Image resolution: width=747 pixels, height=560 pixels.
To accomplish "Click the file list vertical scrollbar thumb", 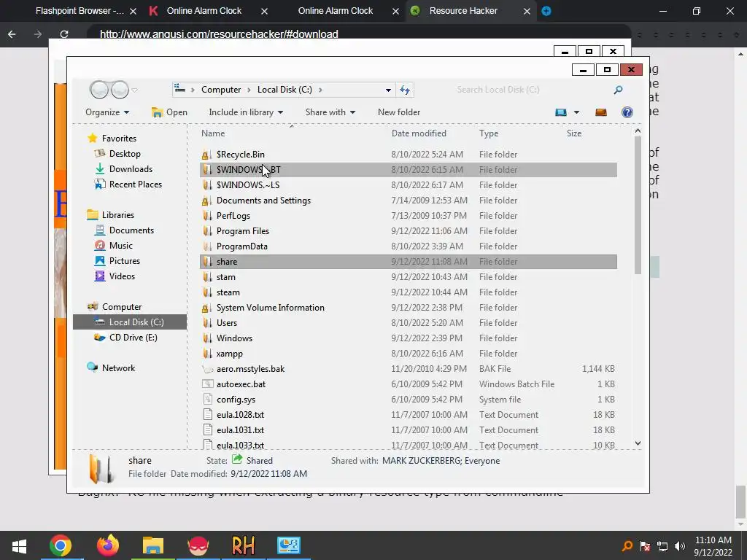I will click(x=638, y=205).
